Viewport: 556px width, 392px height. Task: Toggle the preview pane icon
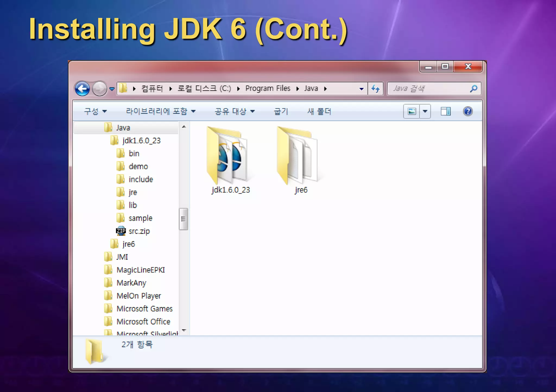coord(446,111)
